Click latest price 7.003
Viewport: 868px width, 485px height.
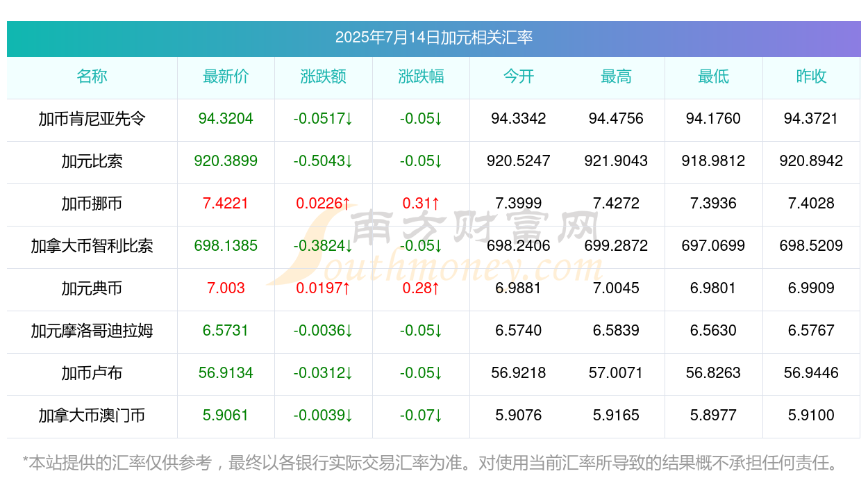226,288
